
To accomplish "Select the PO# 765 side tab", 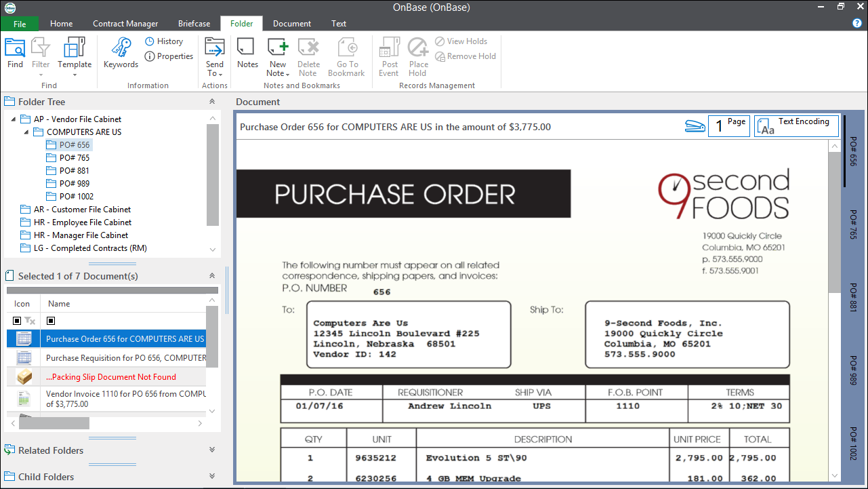I will (x=853, y=224).
